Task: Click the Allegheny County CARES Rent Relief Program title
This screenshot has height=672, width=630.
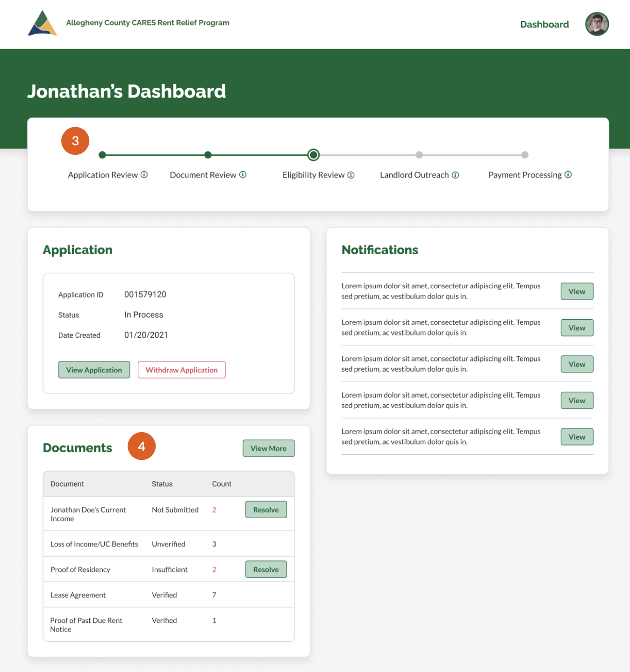Action: pos(148,22)
